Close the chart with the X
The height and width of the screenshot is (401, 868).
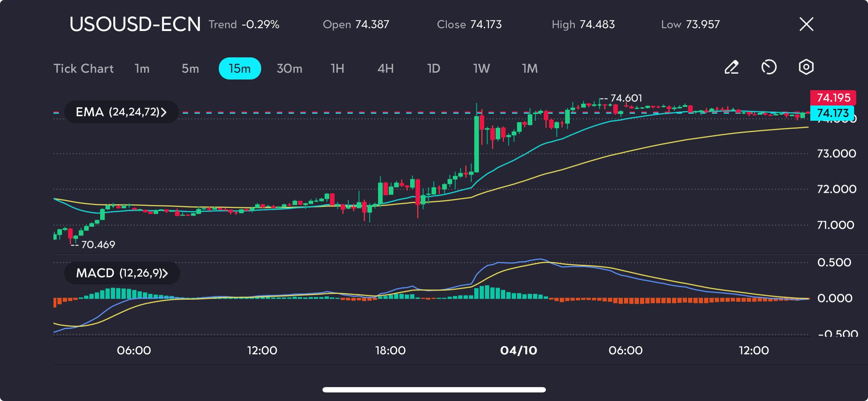806,24
